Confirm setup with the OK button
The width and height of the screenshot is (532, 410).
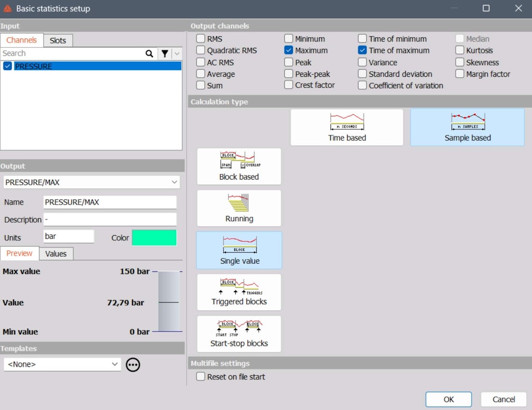tap(448, 399)
